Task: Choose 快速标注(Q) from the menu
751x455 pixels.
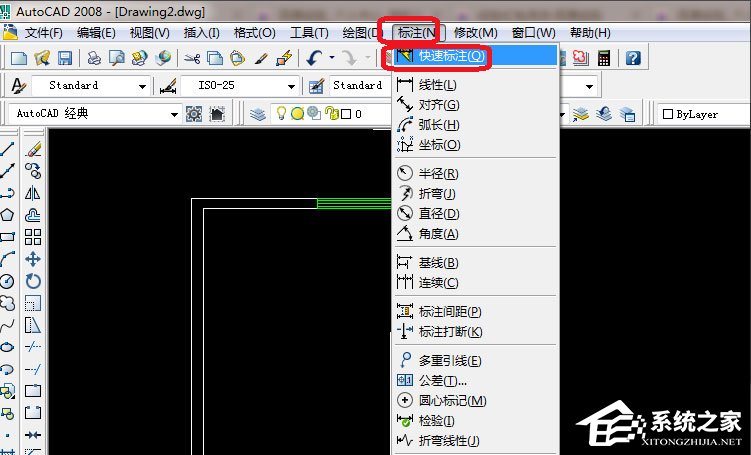Action: point(476,56)
